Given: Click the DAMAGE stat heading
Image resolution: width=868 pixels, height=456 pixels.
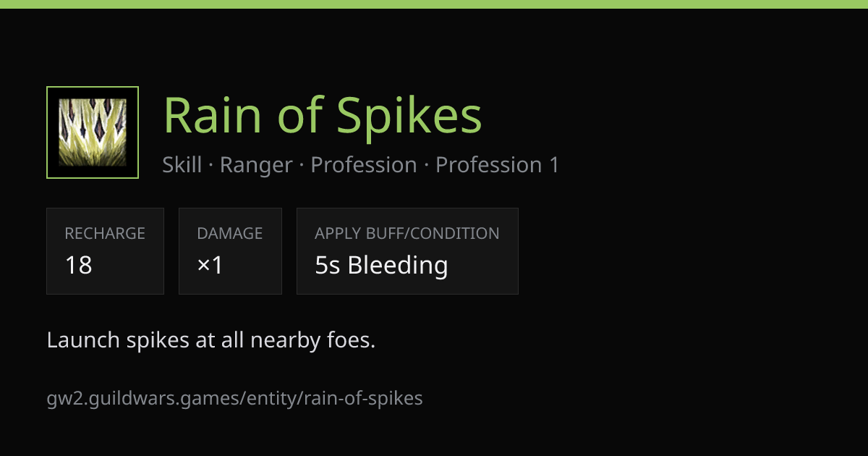Looking at the screenshot, I should pos(230,233).
